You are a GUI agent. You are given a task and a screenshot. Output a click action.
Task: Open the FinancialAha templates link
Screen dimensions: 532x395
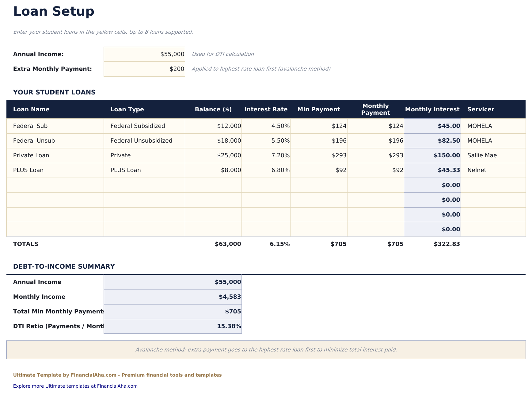click(75, 386)
